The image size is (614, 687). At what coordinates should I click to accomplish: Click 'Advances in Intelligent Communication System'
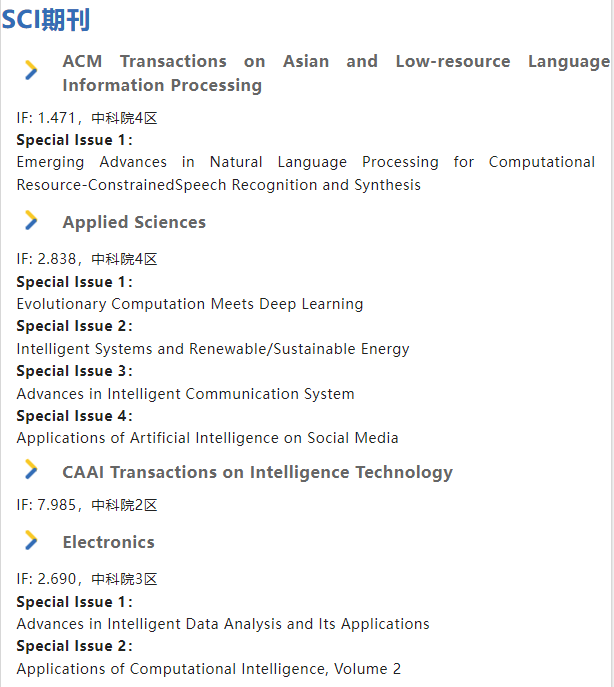[185, 394]
